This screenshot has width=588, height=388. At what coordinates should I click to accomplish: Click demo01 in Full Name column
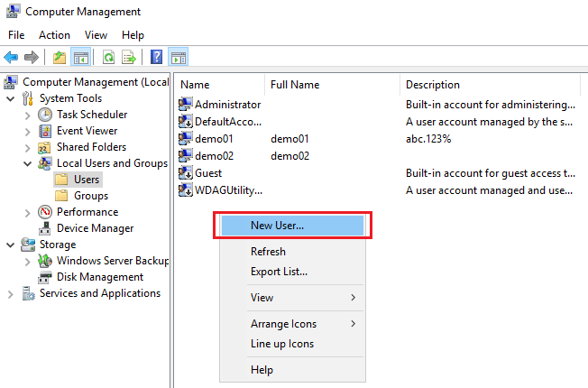pos(289,138)
